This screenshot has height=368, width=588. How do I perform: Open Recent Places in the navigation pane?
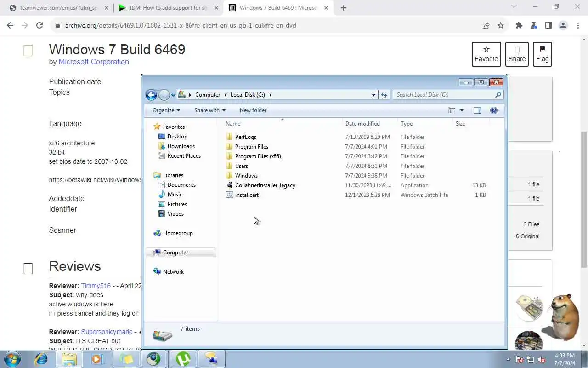184,156
